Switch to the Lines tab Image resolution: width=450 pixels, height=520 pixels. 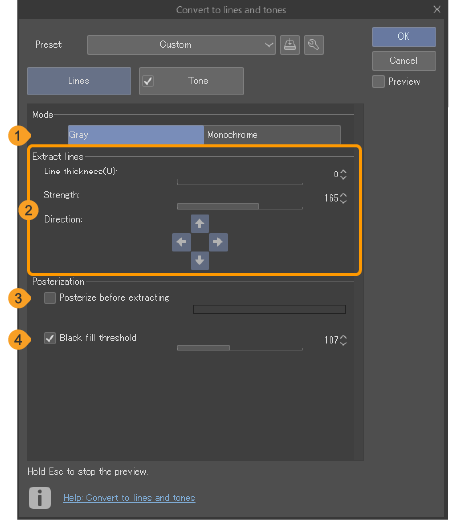(79, 81)
